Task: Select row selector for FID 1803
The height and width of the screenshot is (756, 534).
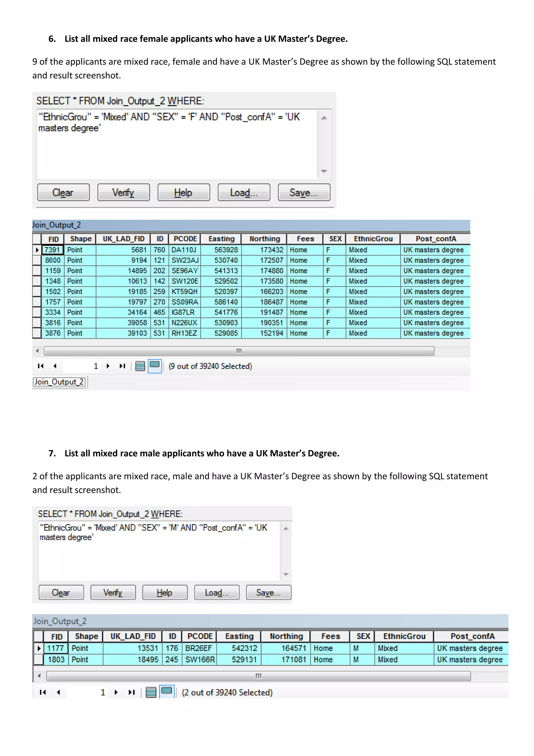Action: 39,659
